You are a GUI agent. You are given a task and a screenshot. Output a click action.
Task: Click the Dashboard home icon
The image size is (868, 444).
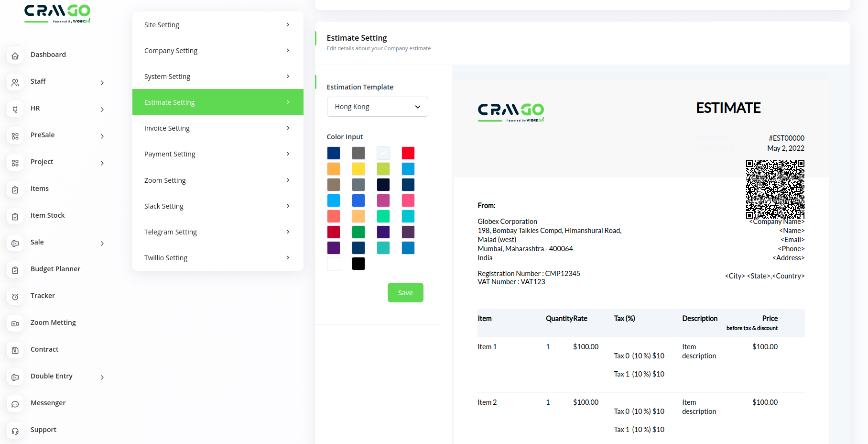(x=15, y=55)
